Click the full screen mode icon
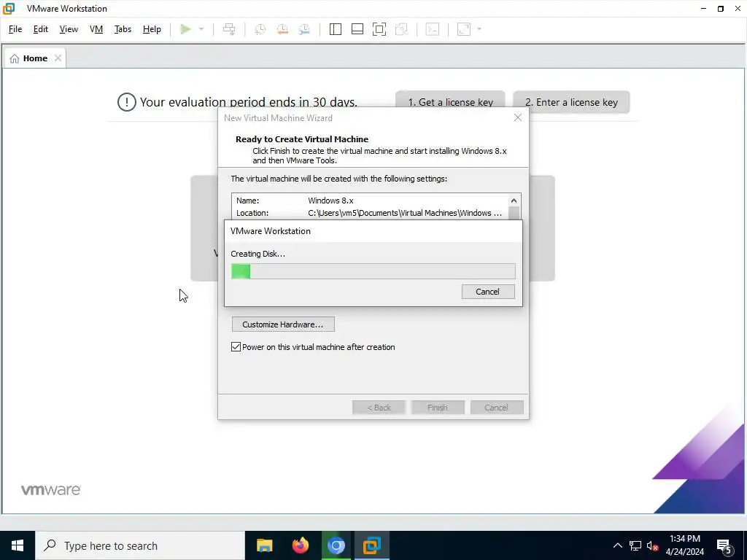 (379, 29)
